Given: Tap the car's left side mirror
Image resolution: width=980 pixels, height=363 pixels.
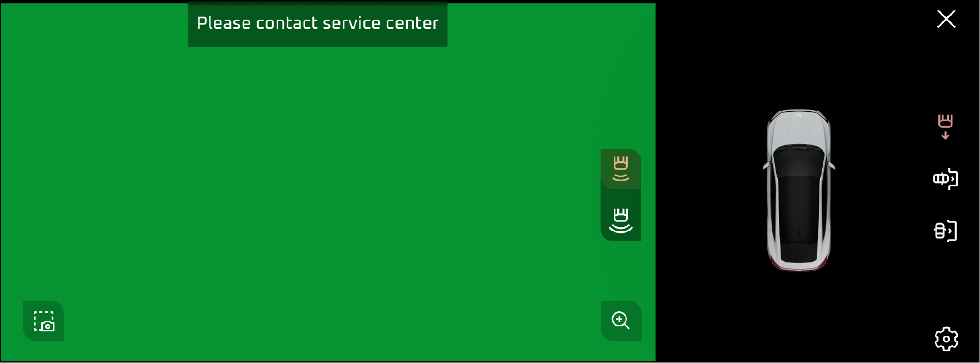Looking at the screenshot, I should point(766,165).
